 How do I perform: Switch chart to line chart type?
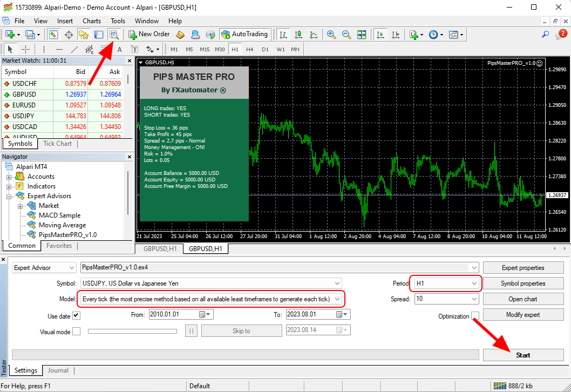click(x=314, y=35)
